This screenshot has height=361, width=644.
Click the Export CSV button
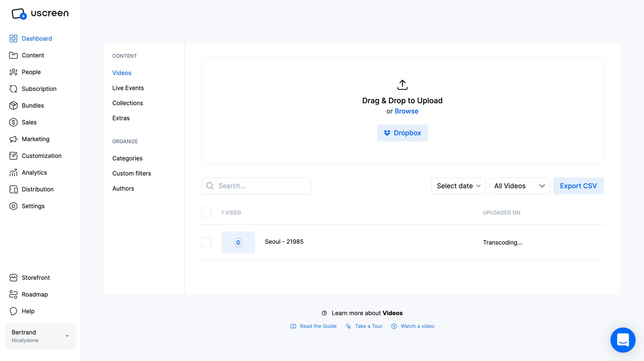coord(578,186)
